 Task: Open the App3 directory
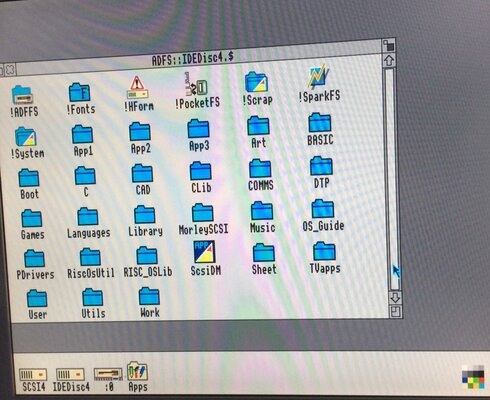click(x=198, y=129)
